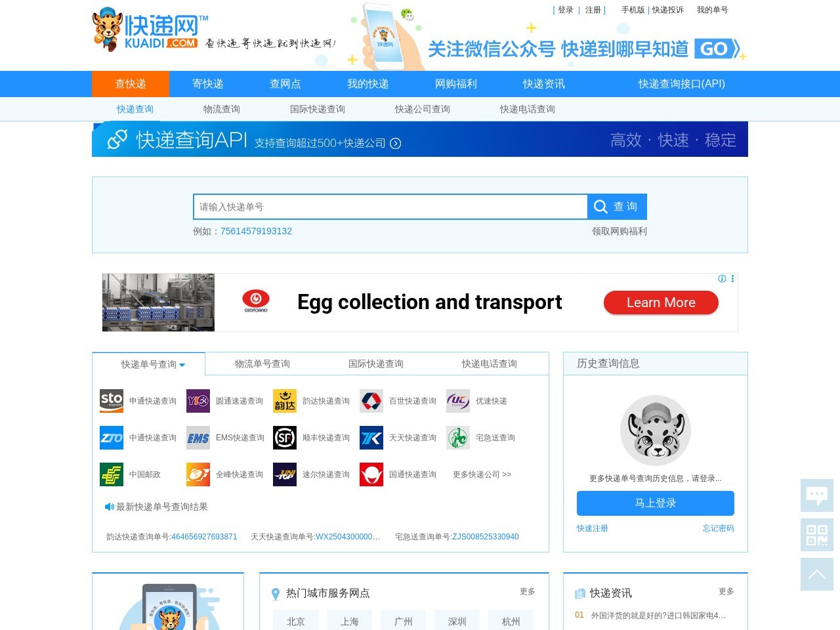Click the Guotong red logo icon
The image size is (840, 630).
click(x=371, y=474)
